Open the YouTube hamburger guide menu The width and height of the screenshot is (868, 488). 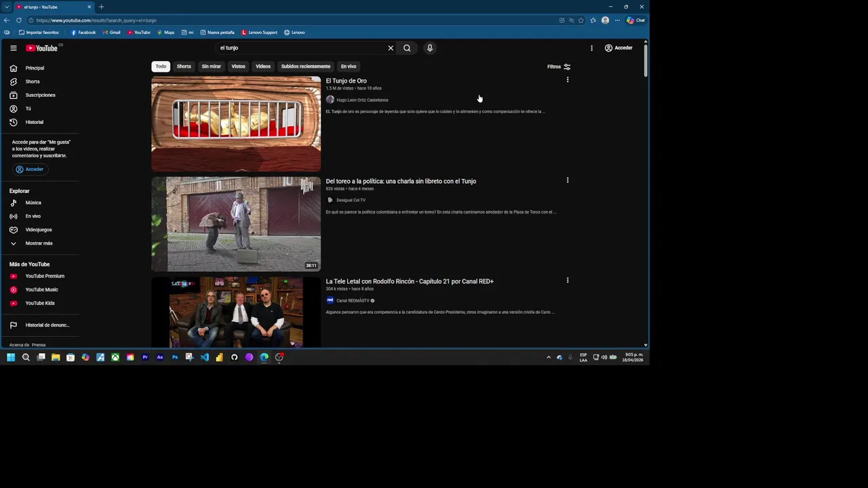click(x=13, y=48)
